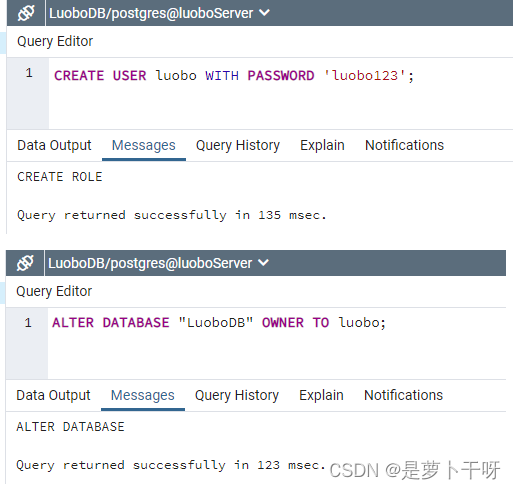516x490 pixels.
Task: Click in the ALTER DATABASE "LuoboDB" query line
Action: 219,323
